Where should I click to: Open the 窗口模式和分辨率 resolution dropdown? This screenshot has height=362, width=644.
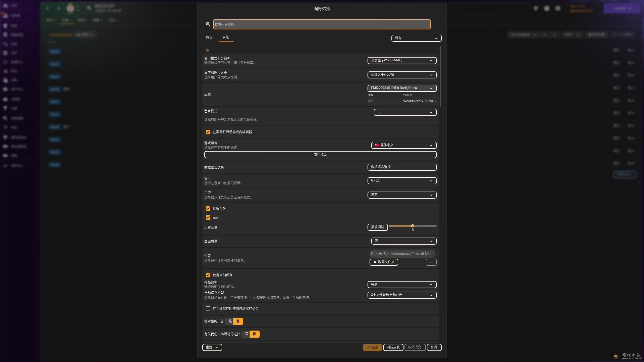(x=402, y=61)
